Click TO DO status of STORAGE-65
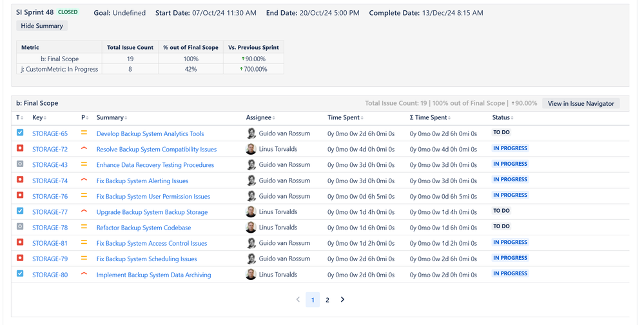This screenshot has width=644, height=325. pyautogui.click(x=502, y=132)
